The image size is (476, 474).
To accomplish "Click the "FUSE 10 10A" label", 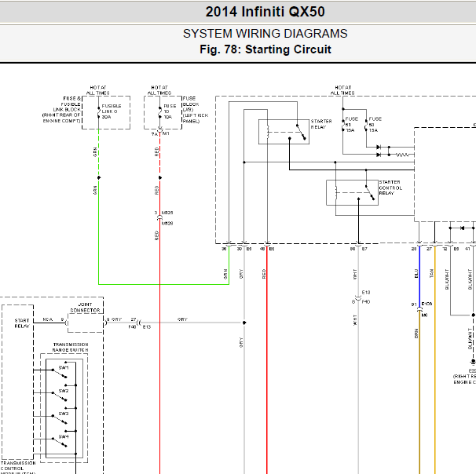I will (170, 111).
